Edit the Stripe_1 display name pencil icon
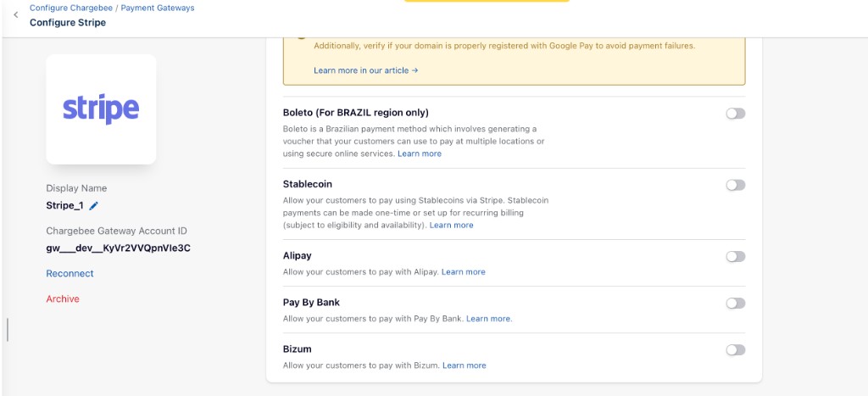The height and width of the screenshot is (396, 868). pyautogui.click(x=93, y=206)
